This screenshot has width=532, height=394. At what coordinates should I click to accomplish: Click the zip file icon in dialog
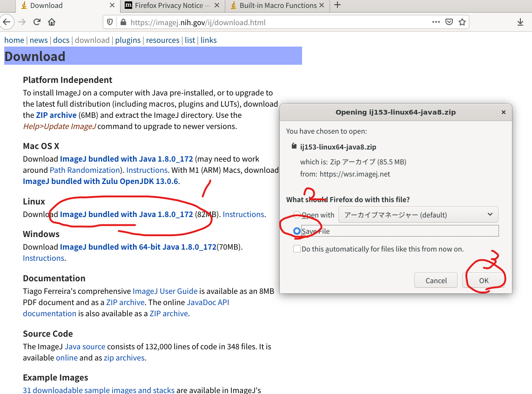tap(294, 146)
